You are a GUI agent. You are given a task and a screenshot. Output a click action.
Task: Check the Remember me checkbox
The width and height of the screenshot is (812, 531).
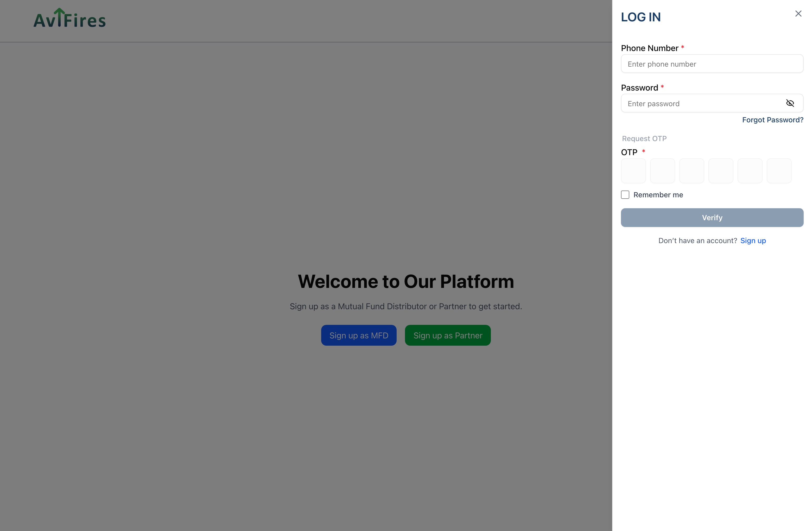[x=625, y=195]
